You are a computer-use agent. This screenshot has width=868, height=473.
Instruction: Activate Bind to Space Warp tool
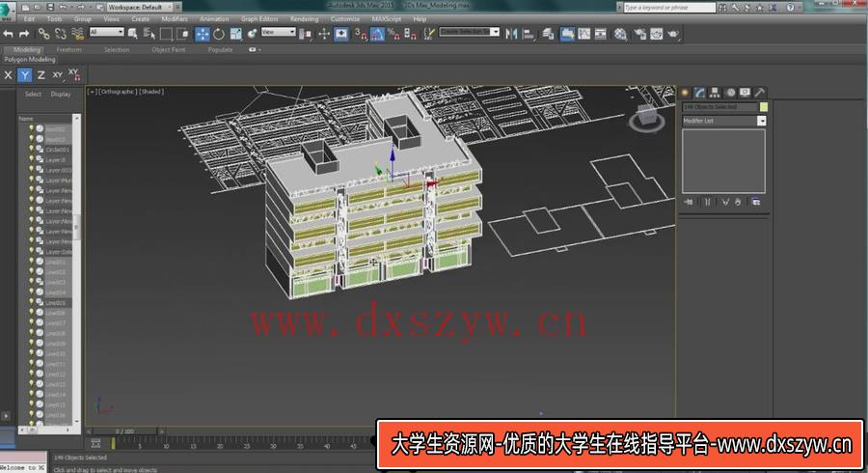click(77, 35)
